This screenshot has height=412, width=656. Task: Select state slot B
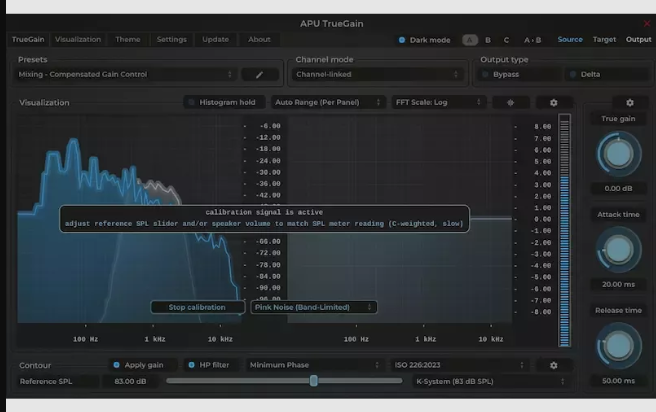tap(488, 40)
